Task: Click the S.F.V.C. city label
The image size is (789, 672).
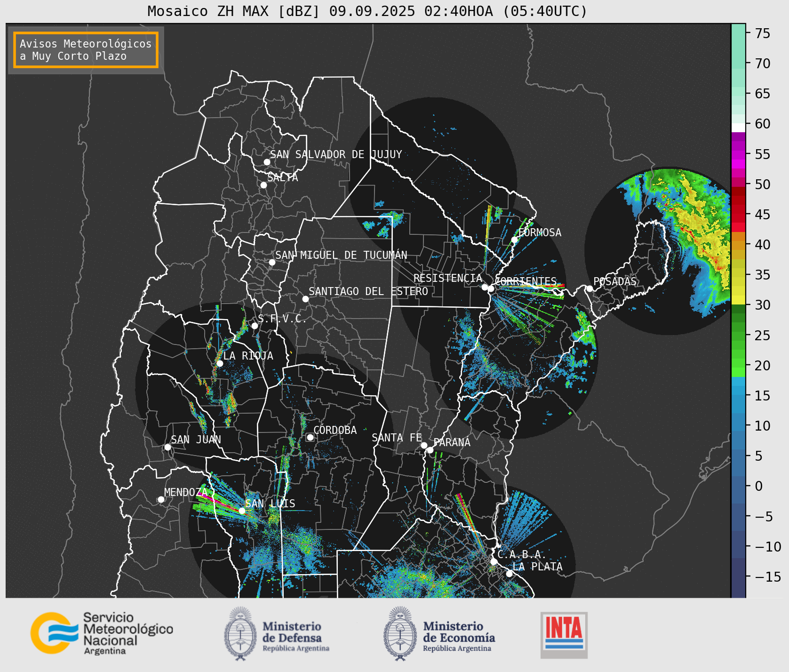Action: pyautogui.click(x=282, y=319)
